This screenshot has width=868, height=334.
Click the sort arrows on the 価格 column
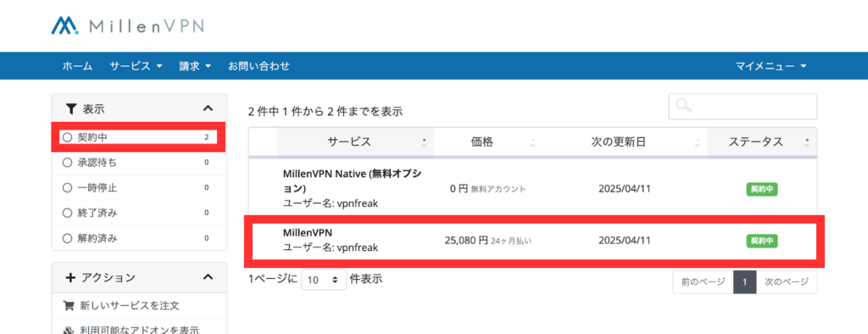532,142
